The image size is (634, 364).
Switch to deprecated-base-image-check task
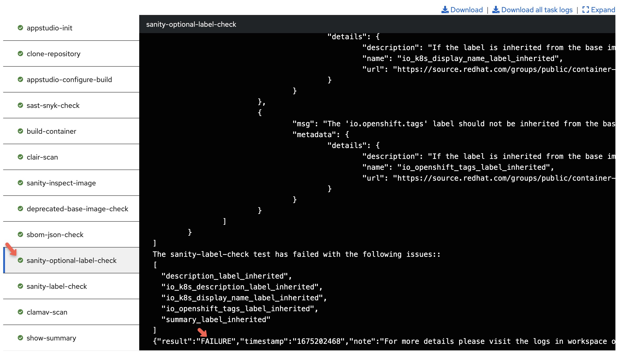pyautogui.click(x=77, y=209)
